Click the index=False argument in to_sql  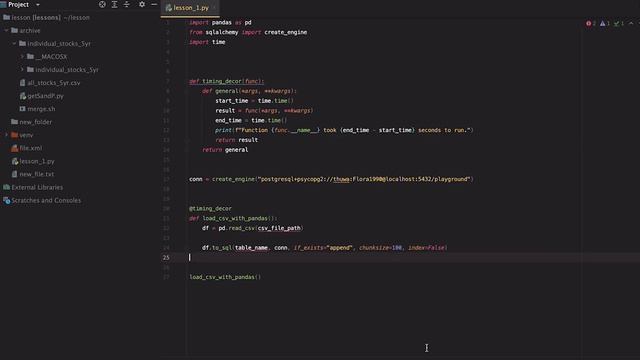(427, 248)
